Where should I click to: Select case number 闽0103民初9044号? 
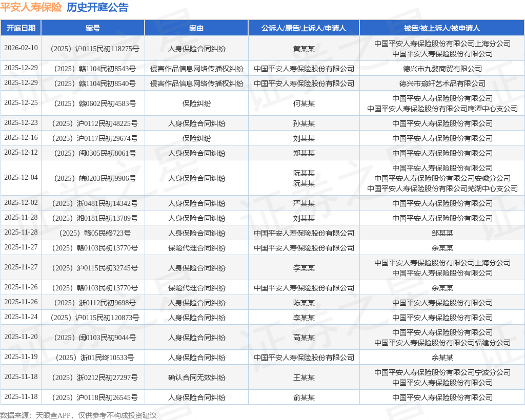point(95,338)
